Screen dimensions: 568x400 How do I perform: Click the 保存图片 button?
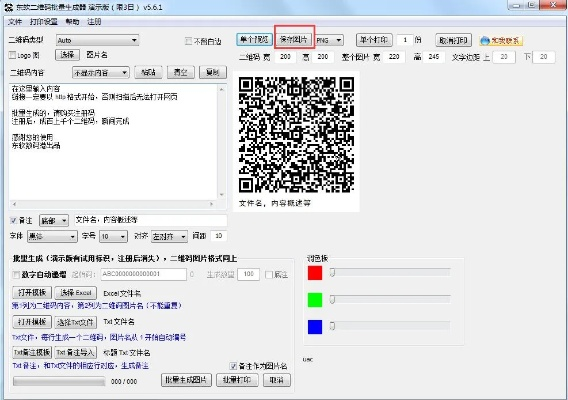coord(294,39)
